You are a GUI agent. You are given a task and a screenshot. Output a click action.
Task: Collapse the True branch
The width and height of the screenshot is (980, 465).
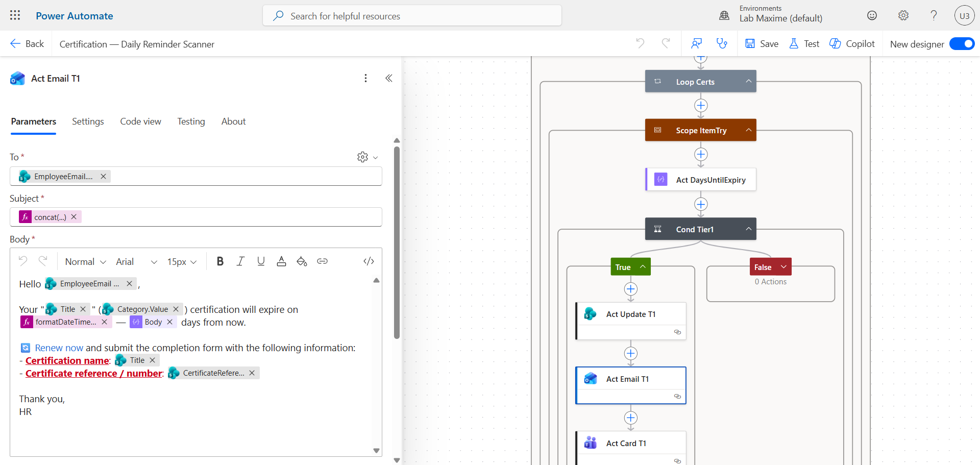coord(643,266)
